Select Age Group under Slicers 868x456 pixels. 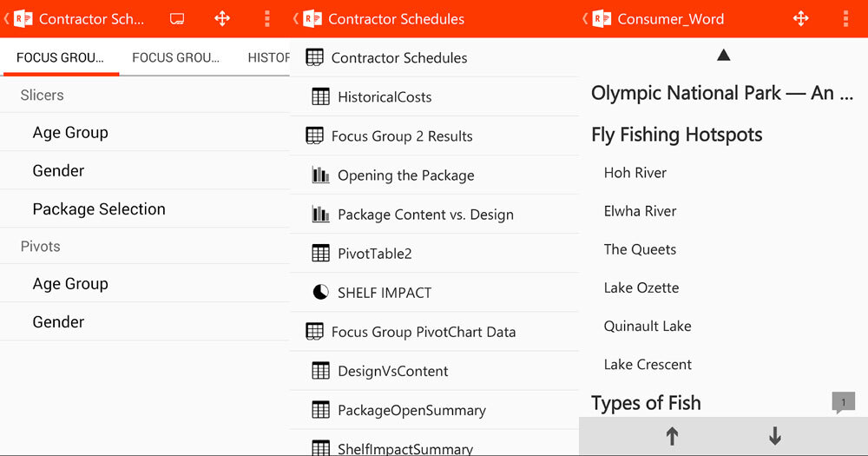[x=70, y=133]
